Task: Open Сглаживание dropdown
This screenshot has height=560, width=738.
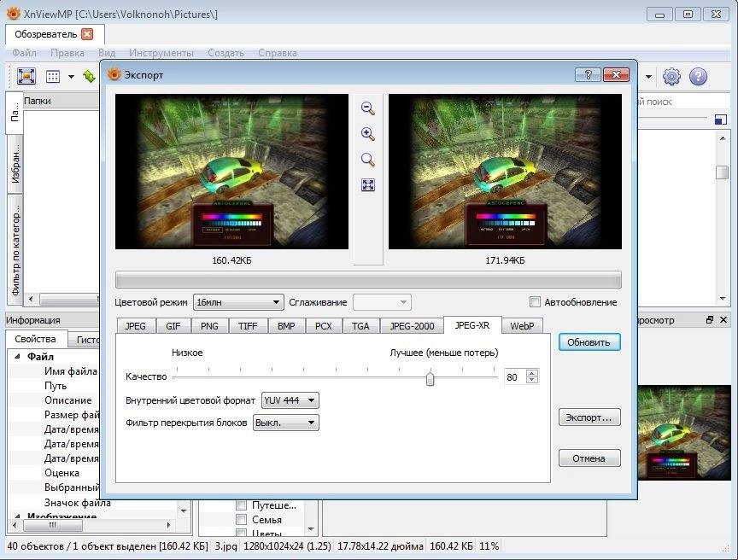Action: point(382,302)
